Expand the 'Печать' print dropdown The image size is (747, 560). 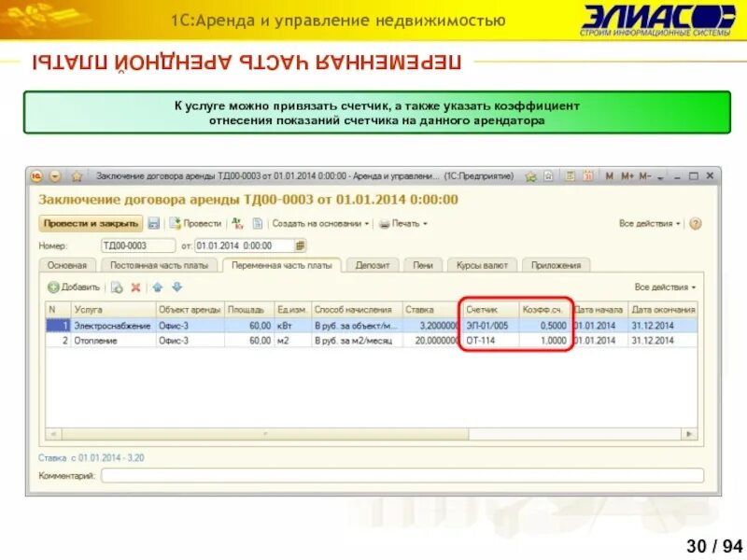(x=403, y=223)
